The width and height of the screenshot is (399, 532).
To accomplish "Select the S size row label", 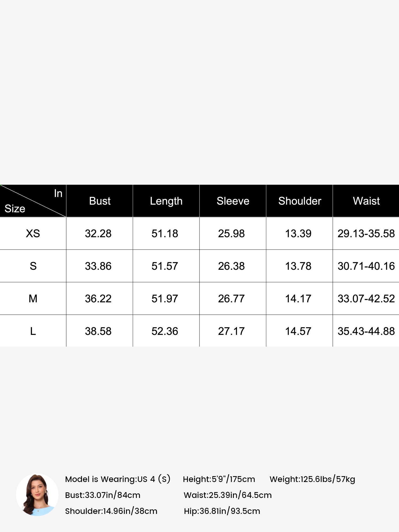I will click(33, 266).
